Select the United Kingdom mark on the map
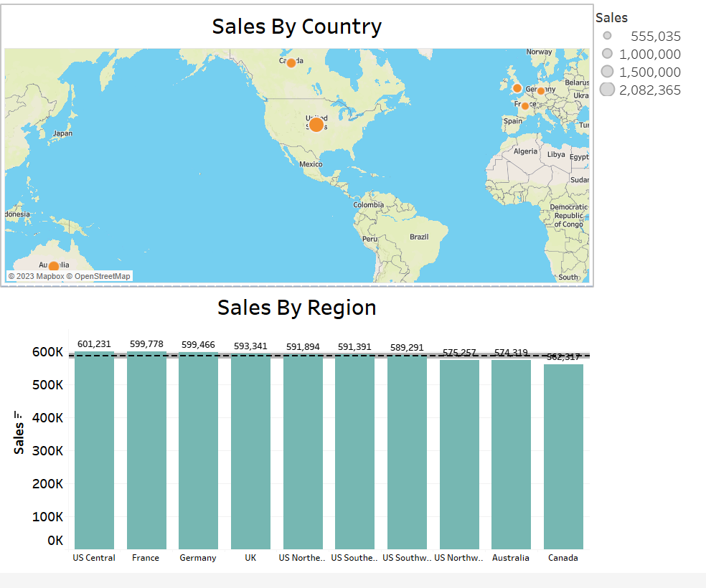Image resolution: width=706 pixels, height=588 pixels. coord(517,87)
